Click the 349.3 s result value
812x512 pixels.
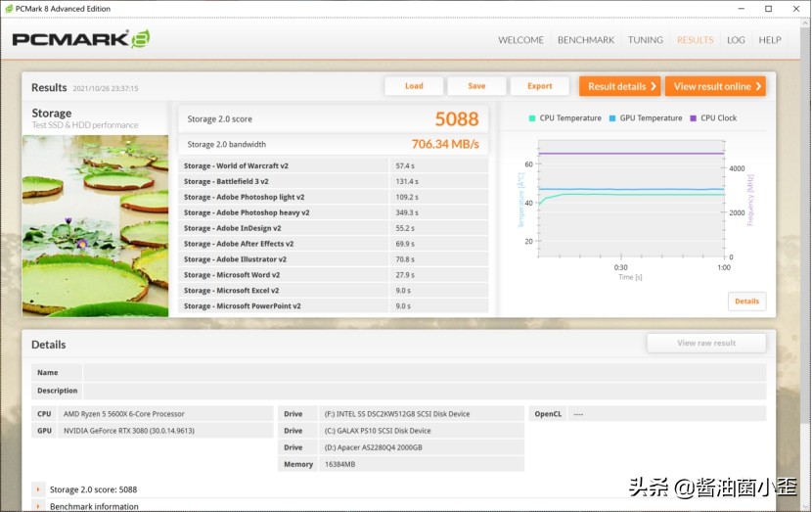click(x=407, y=212)
